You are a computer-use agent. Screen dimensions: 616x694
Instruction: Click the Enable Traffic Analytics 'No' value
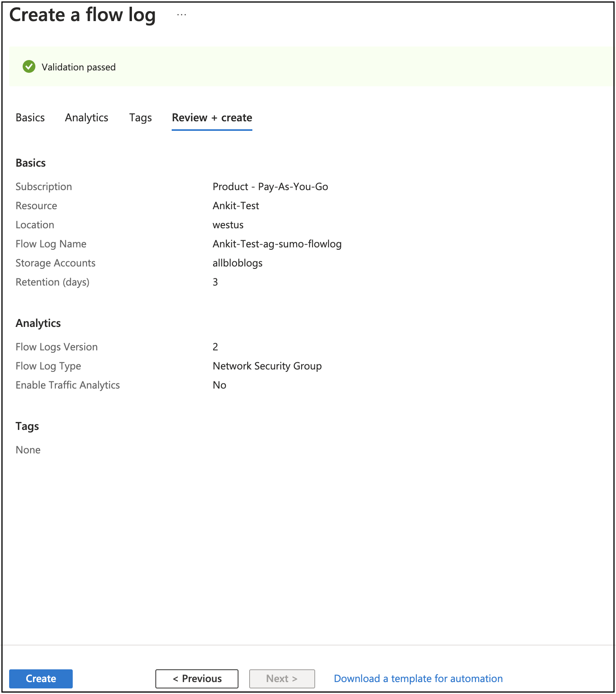219,385
